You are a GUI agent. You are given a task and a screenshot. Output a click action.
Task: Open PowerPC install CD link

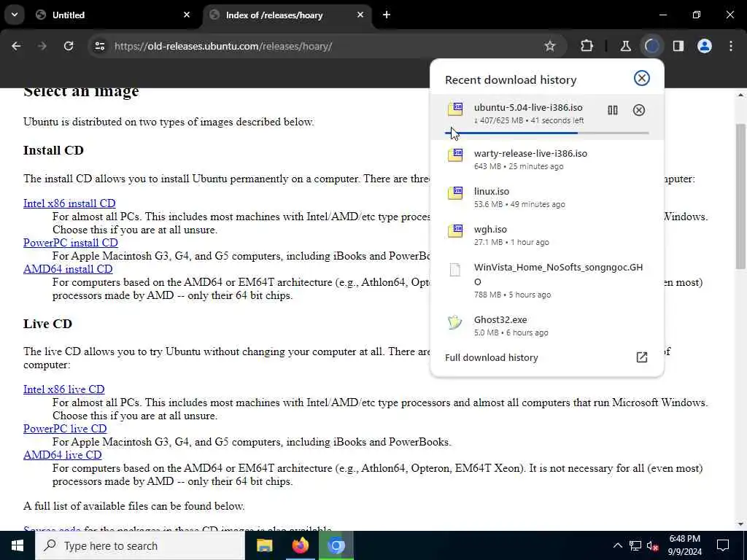(71, 243)
